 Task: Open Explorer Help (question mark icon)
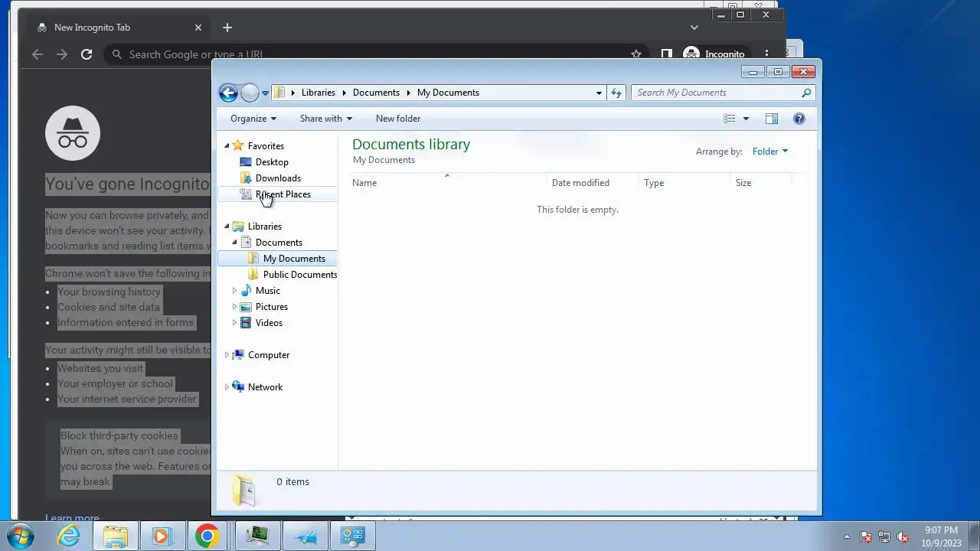pyautogui.click(x=799, y=119)
